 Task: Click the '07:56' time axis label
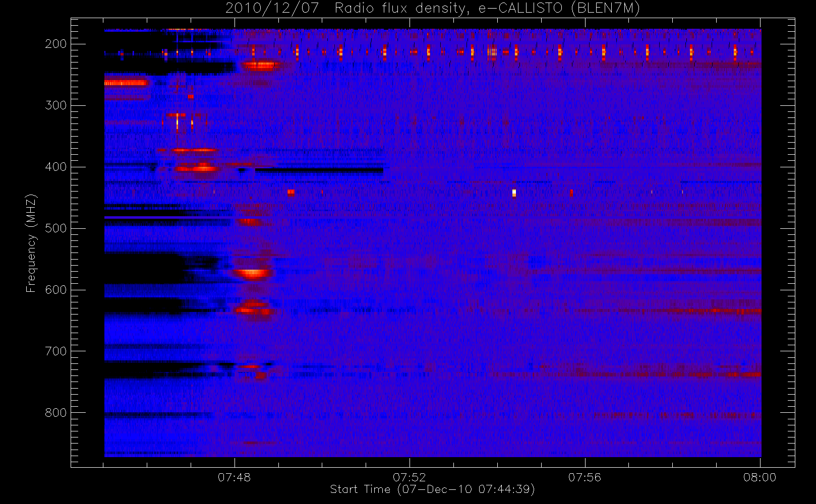point(585,477)
